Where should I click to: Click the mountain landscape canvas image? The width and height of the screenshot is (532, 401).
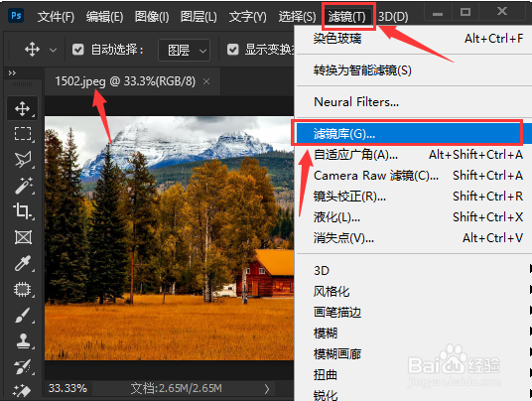pos(170,238)
